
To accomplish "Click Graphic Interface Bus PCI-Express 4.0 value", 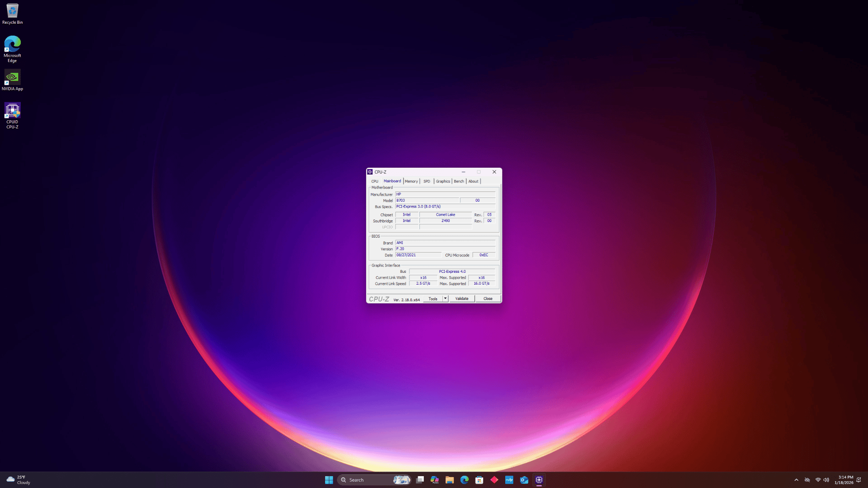I will [x=452, y=272].
